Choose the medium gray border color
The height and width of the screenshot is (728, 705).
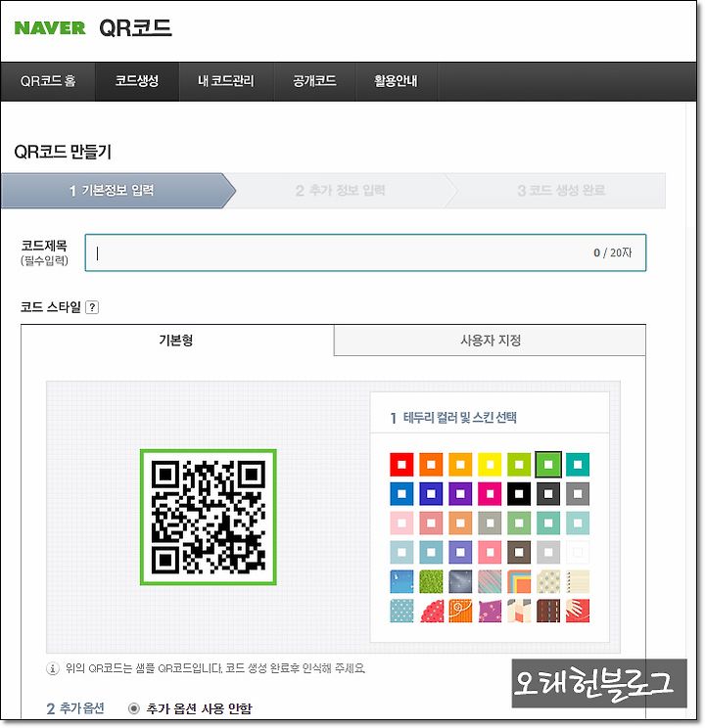(578, 493)
